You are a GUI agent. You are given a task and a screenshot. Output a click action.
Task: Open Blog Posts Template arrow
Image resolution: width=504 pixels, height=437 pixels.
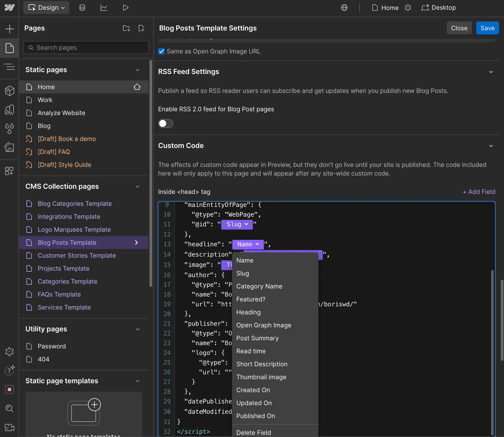pos(137,243)
